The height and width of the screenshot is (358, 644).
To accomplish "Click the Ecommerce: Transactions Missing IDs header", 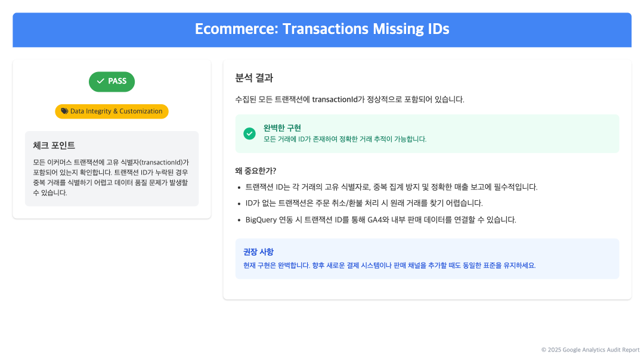I will [322, 29].
